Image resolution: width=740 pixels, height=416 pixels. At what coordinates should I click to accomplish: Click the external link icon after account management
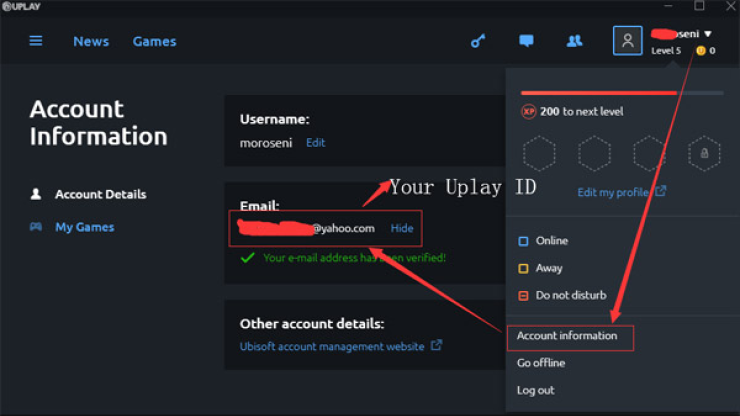[x=437, y=345]
